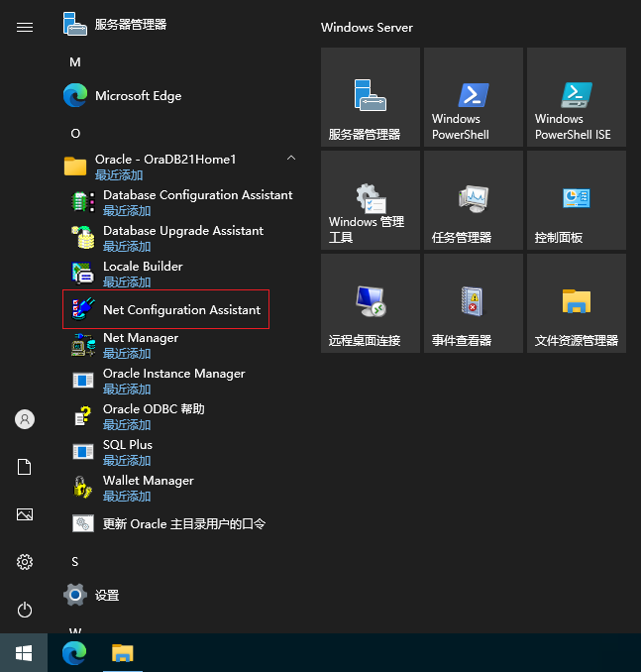Screen dimensions: 641x672
Task: Open Settings gear in Start sidebar
Action: (25, 562)
